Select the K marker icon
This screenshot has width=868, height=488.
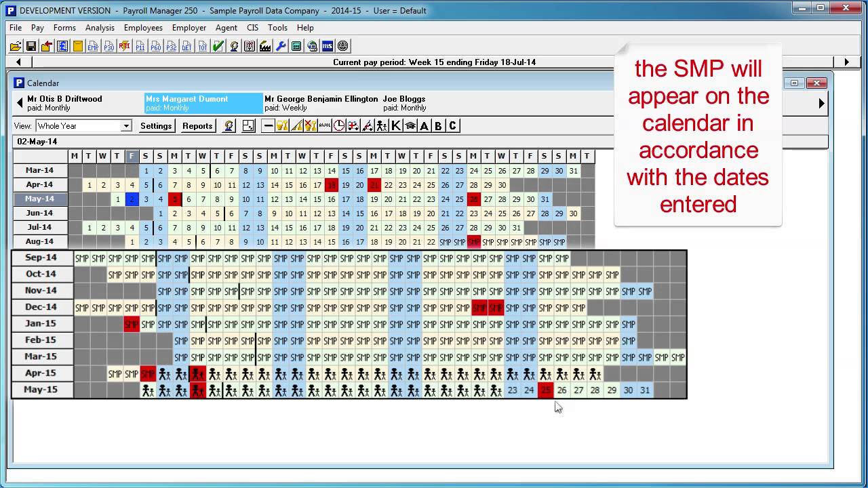(x=396, y=125)
